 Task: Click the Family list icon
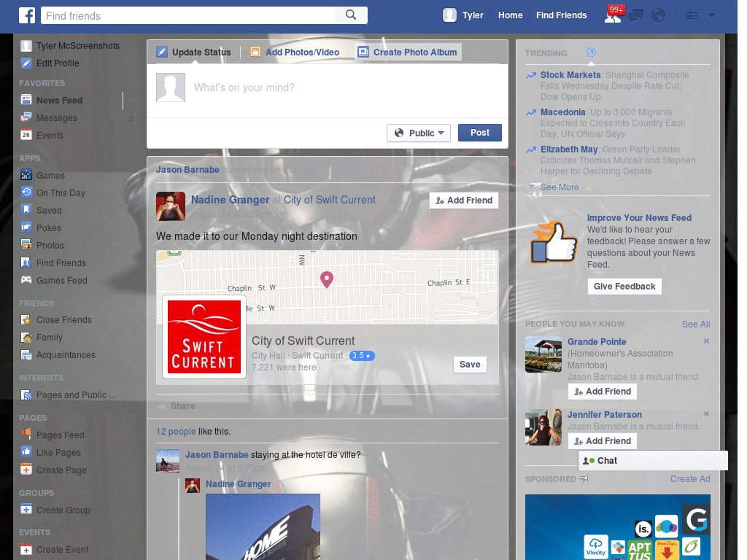[x=26, y=338]
